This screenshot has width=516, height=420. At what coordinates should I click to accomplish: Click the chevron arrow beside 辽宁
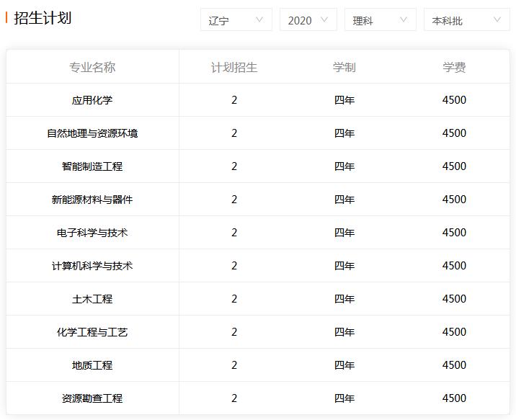pos(259,20)
